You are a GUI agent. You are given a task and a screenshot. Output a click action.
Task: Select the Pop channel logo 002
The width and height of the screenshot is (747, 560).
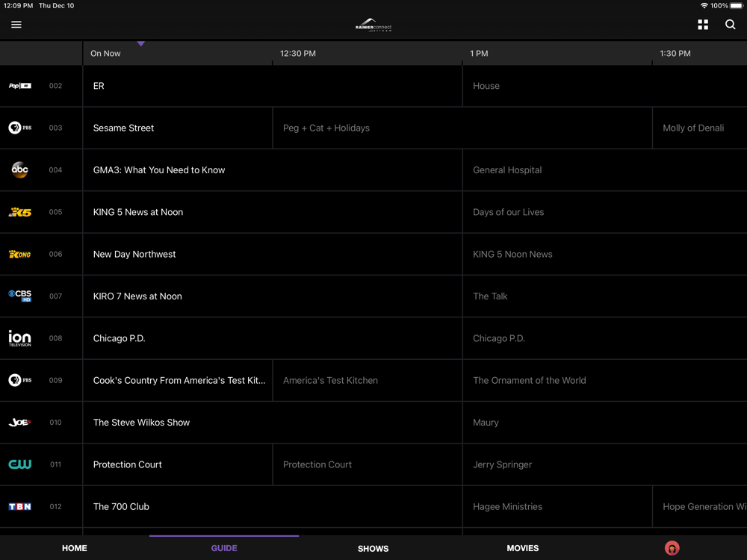click(x=20, y=86)
